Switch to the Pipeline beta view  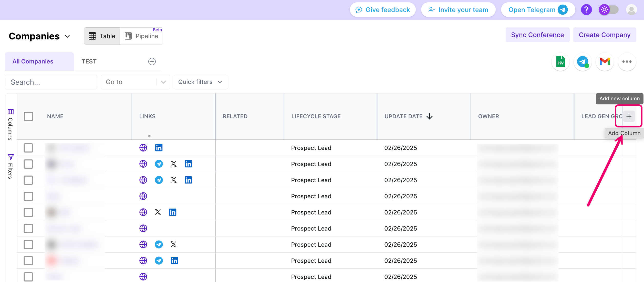pyautogui.click(x=142, y=36)
